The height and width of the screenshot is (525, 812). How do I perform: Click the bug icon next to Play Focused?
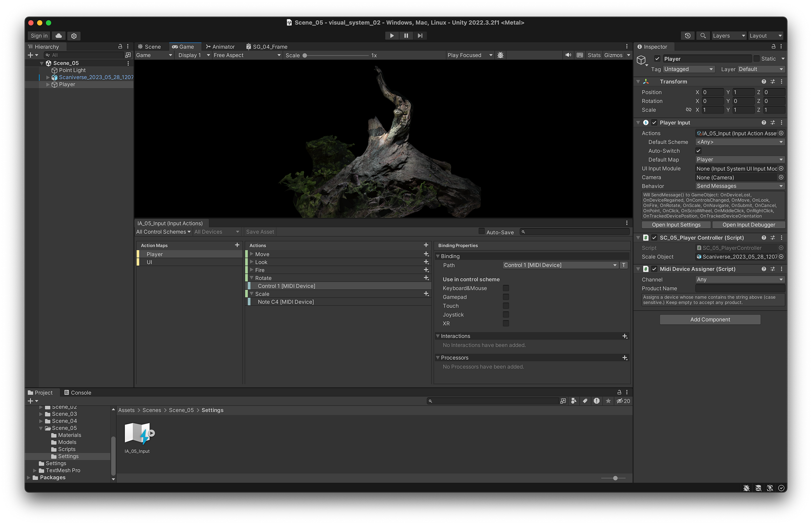(500, 55)
